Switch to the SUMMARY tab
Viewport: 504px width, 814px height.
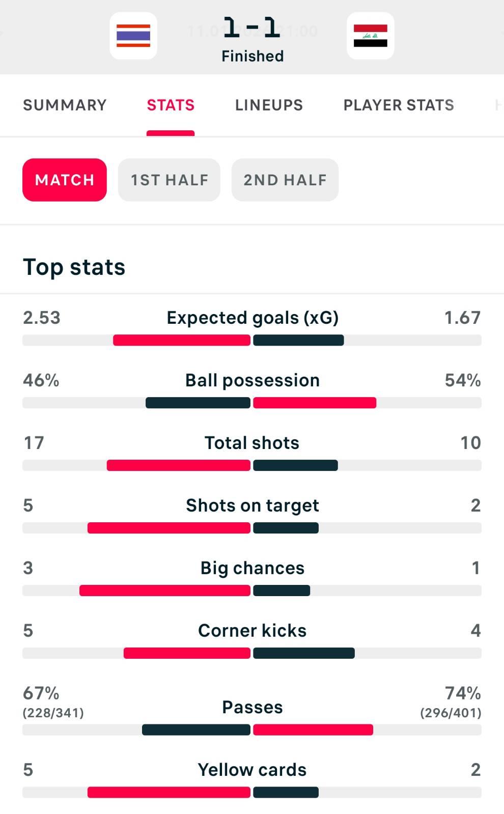coord(65,105)
